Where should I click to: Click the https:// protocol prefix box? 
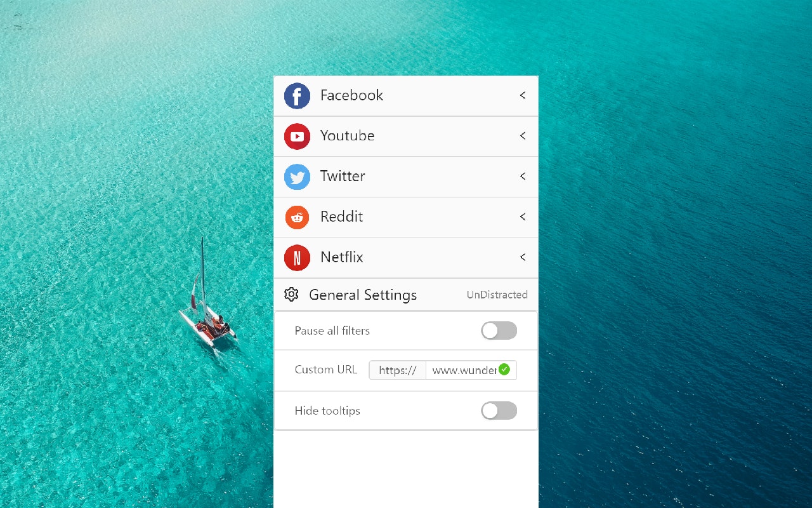(x=398, y=370)
